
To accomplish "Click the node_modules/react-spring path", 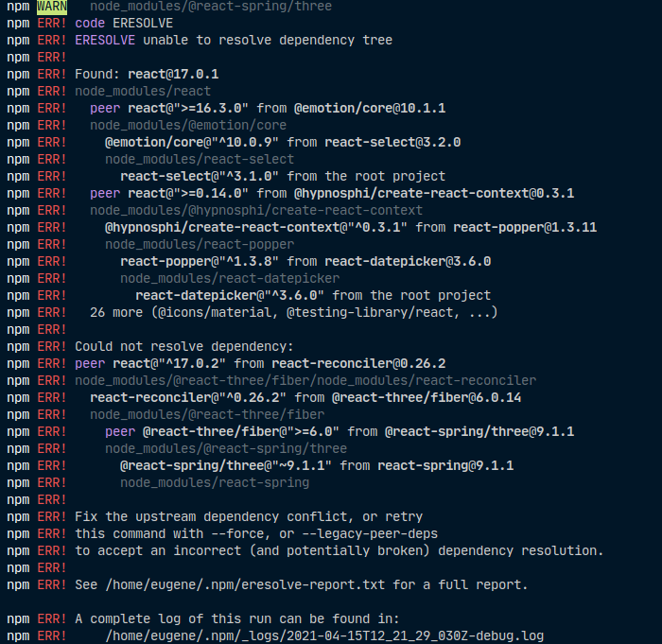I will point(215,482).
